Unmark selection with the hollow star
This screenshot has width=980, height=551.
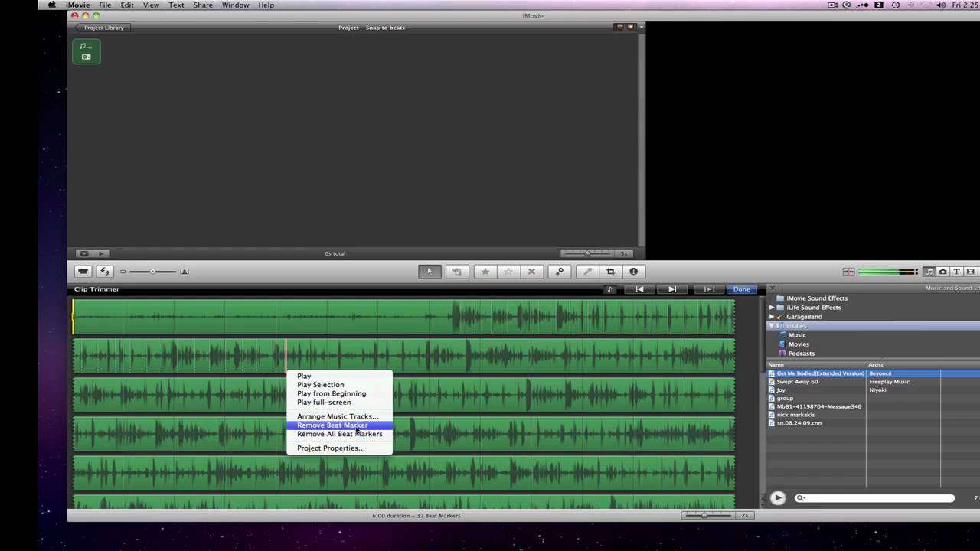click(x=508, y=272)
